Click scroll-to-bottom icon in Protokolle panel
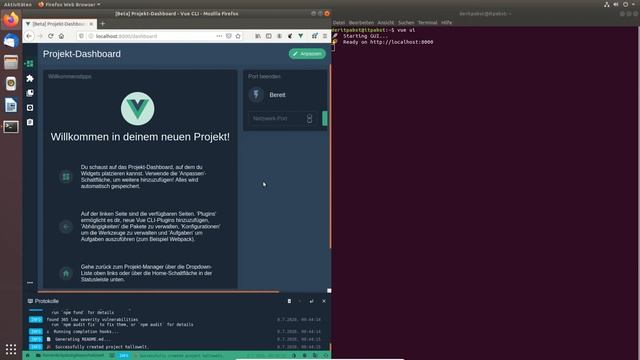This screenshot has width=640, height=360. pyautogui.click(x=311, y=301)
